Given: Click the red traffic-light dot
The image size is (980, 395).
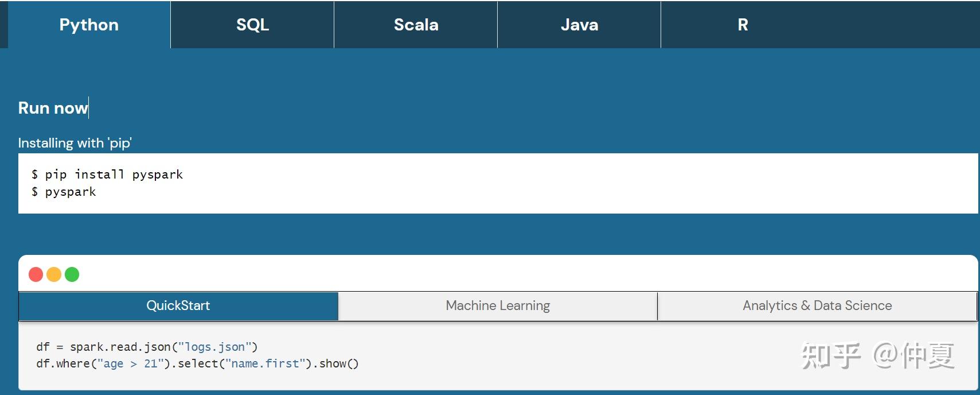Looking at the screenshot, I should pyautogui.click(x=36, y=274).
